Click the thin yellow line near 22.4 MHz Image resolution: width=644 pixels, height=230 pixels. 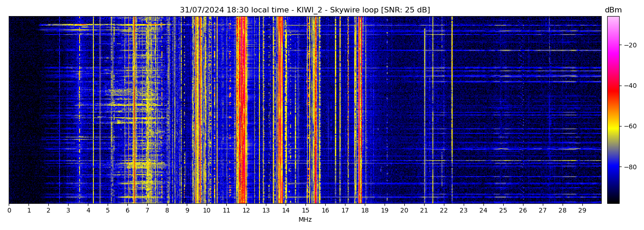(452, 110)
